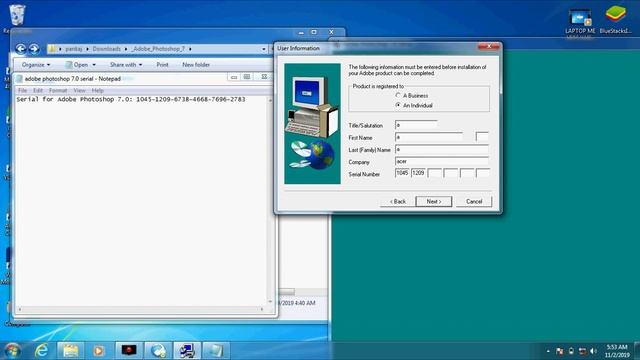Click the network tray icon
The width and height of the screenshot is (640, 360).
(582, 351)
